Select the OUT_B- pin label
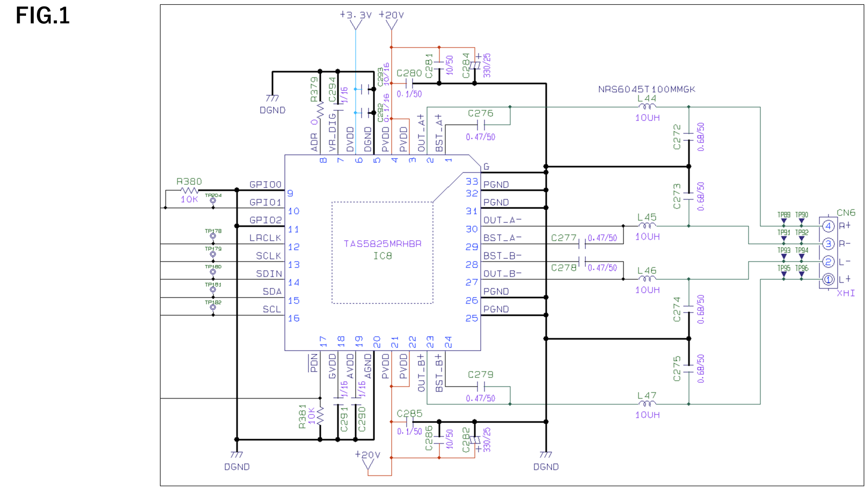The height and width of the screenshot is (488, 868). (502, 274)
